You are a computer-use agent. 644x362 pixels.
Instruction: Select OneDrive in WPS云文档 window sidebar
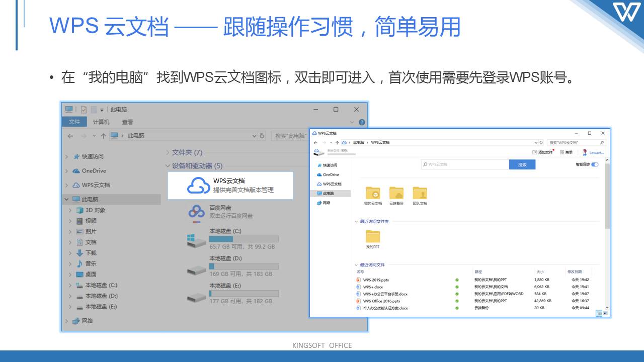[x=328, y=174]
